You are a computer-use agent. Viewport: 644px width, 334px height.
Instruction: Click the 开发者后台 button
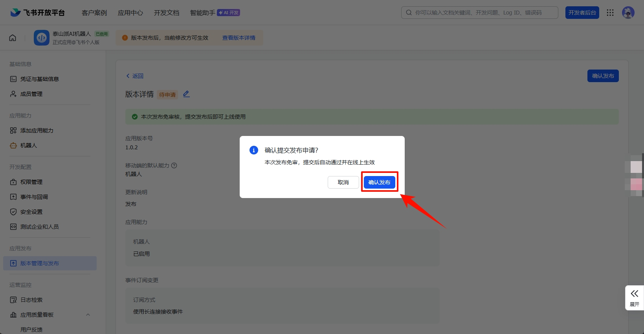[582, 13]
